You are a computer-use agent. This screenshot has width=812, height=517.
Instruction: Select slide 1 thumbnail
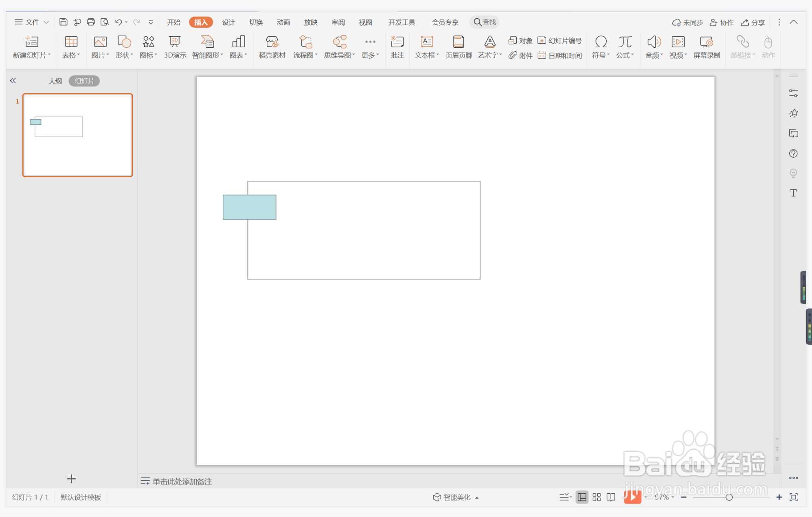[x=77, y=135]
